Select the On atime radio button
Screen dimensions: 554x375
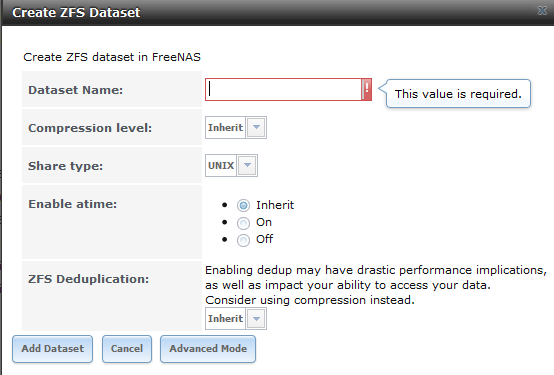[x=243, y=223]
